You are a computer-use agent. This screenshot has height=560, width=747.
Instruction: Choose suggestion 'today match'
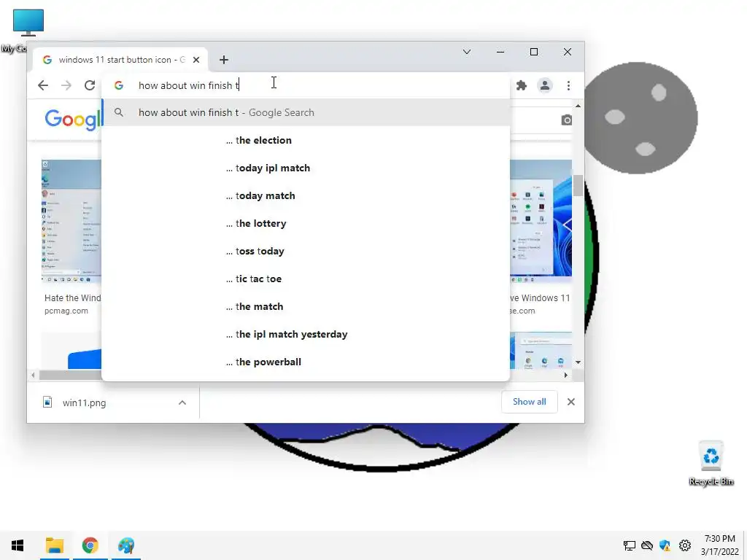(306, 195)
